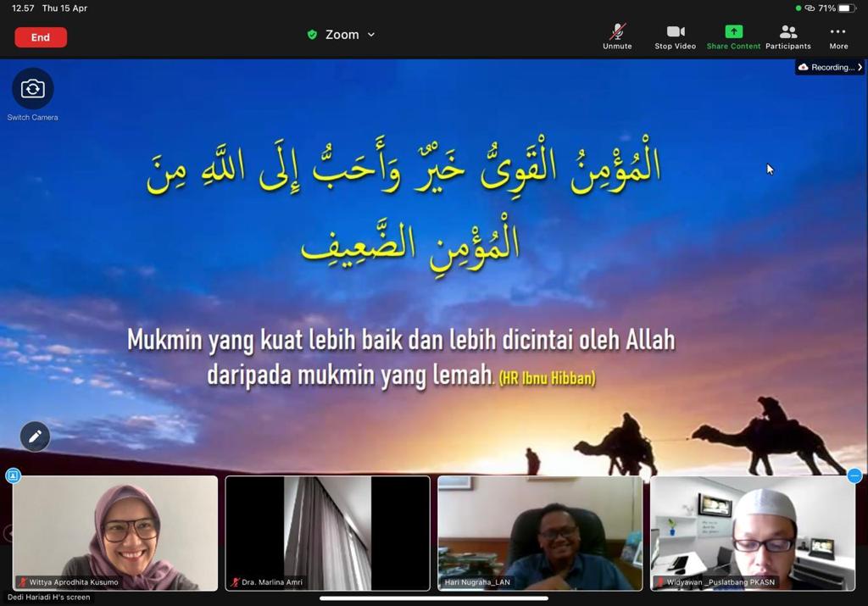Click the home indicator bar at bottom
This screenshot has height=606, width=868.
coord(434,598)
